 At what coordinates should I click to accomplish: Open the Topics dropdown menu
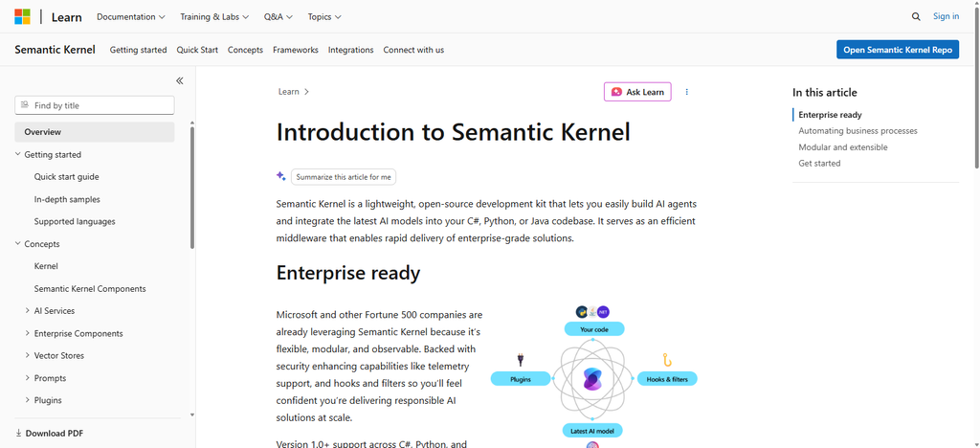[324, 17]
